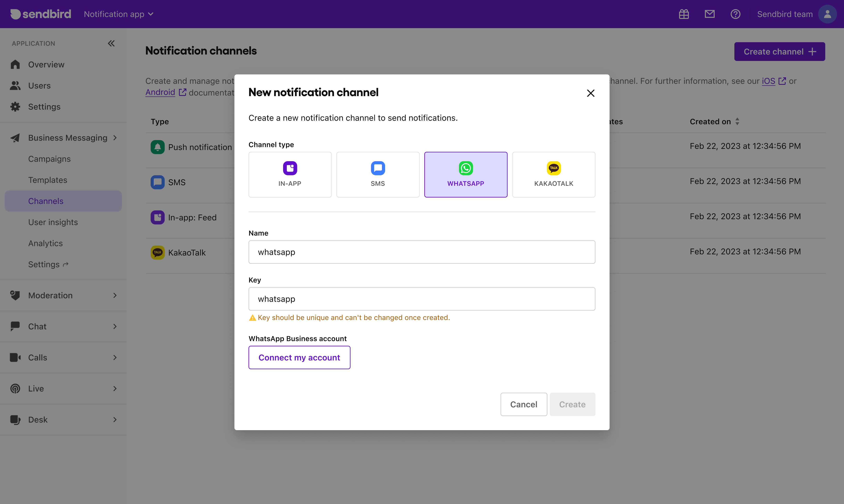Click into the Key input field
Screen dimensions: 844x504
pos(422,299)
